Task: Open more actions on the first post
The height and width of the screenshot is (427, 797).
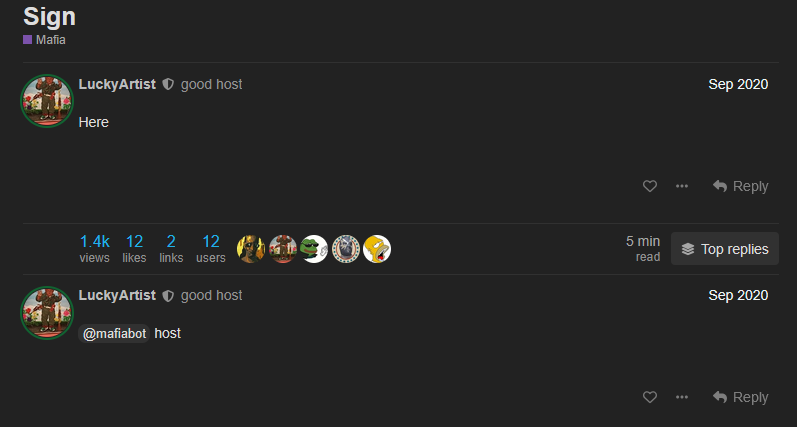Action: tap(682, 186)
